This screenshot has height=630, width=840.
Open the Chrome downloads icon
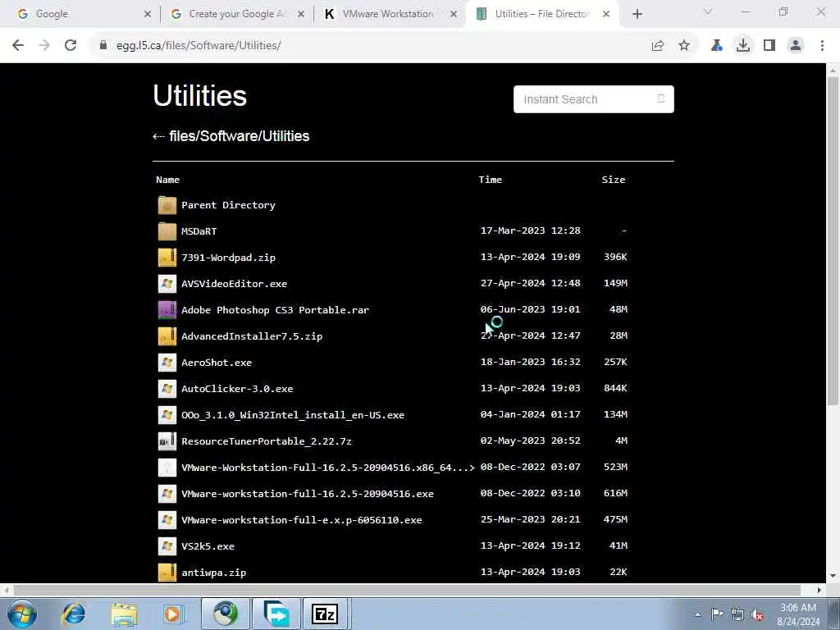743,46
